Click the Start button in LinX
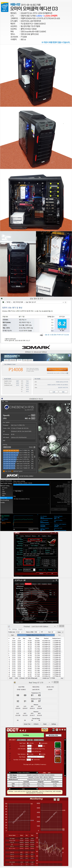The width and height of the screenshot is (72, 868). click(x=12, y=635)
